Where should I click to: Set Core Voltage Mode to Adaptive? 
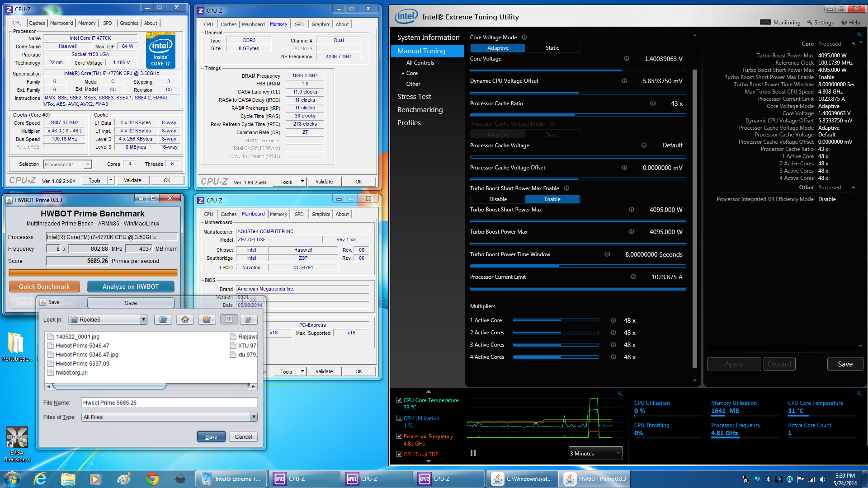[x=498, y=48]
